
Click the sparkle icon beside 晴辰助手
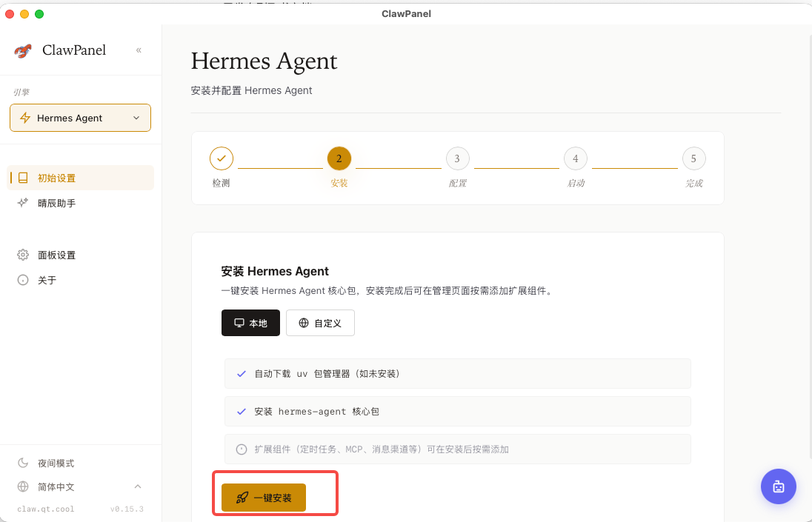(x=23, y=203)
